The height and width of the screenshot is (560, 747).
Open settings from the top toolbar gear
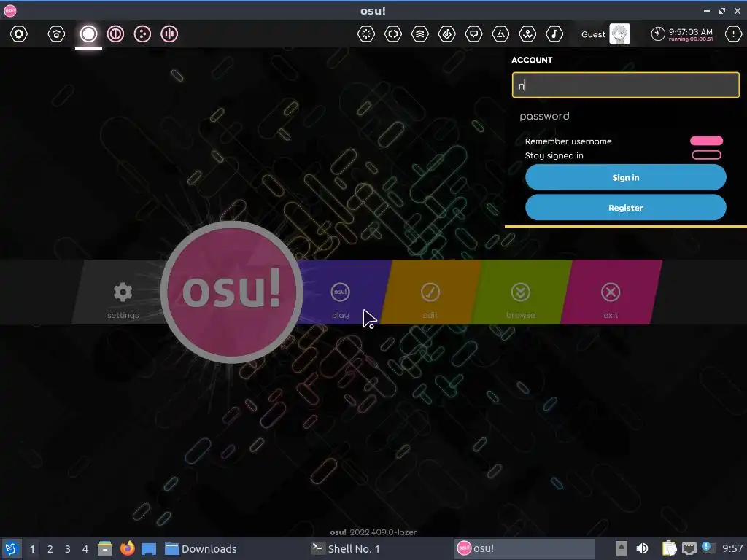click(19, 34)
